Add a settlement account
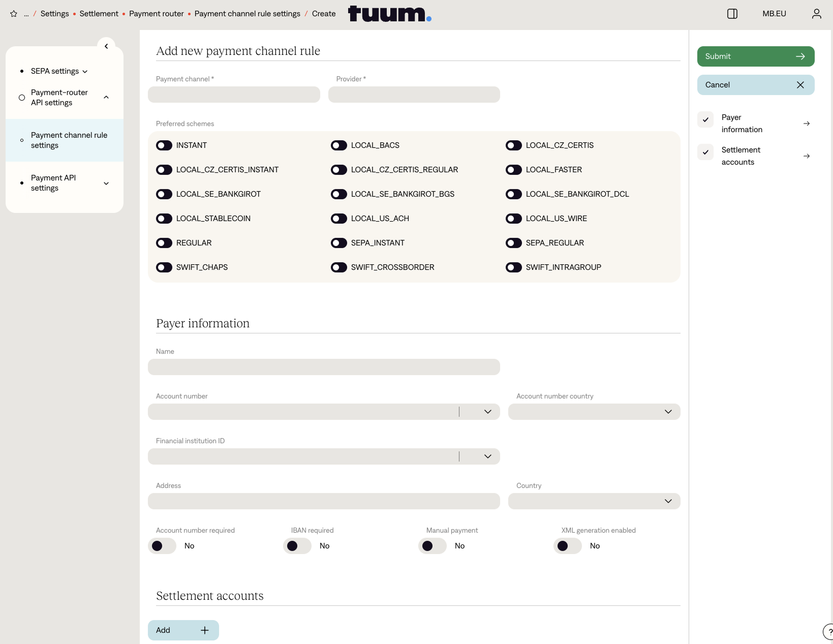This screenshot has width=833, height=644. tap(183, 630)
